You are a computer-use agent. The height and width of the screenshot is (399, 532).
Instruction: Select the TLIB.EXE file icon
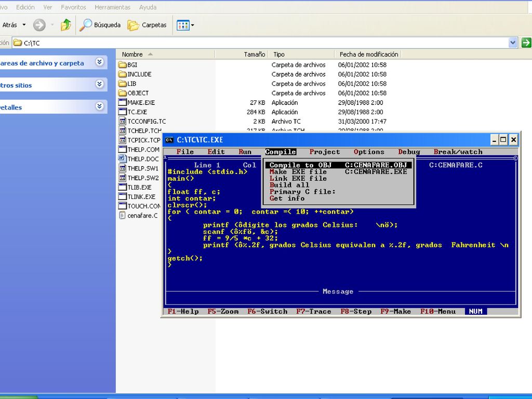coord(122,187)
